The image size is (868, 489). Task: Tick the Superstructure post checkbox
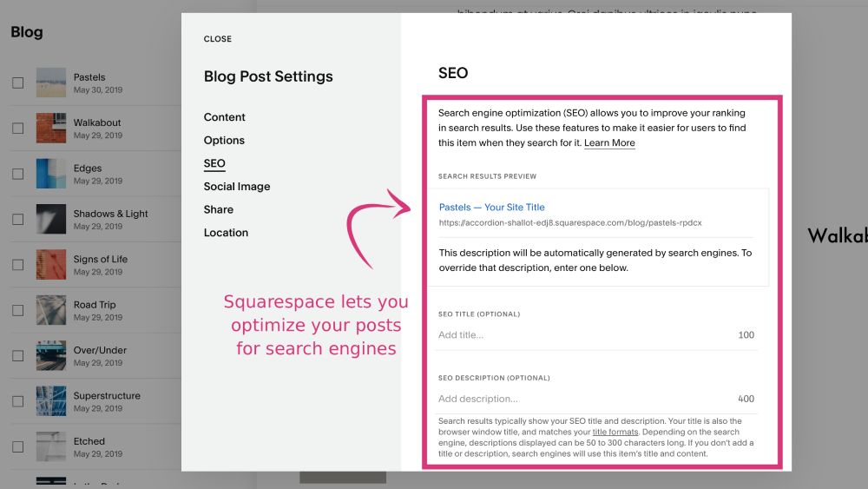[17, 401]
